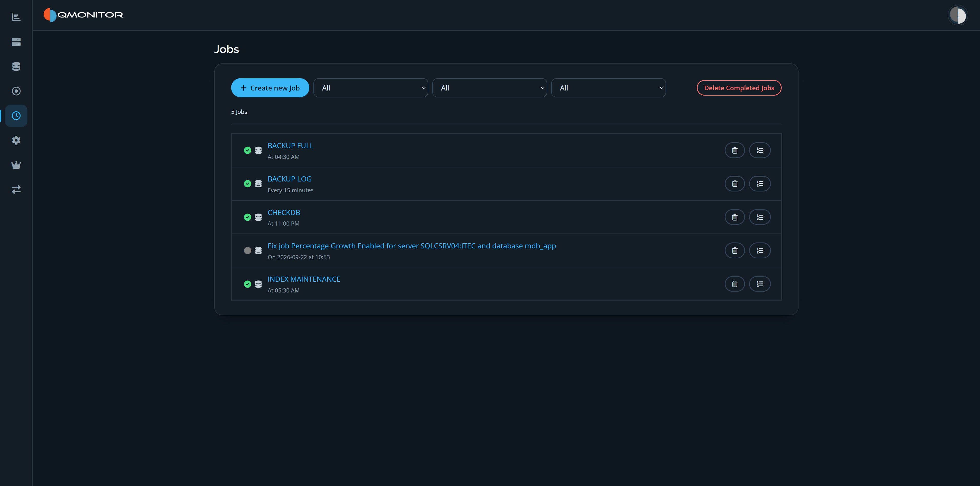The image size is (980, 486).
Task: Open the servers icon in sidebar
Action: point(16,42)
